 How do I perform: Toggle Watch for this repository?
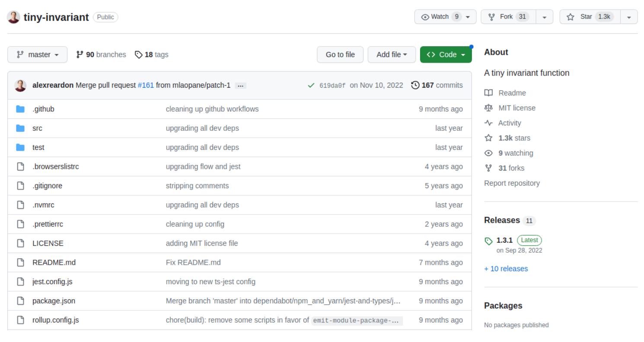(x=445, y=17)
